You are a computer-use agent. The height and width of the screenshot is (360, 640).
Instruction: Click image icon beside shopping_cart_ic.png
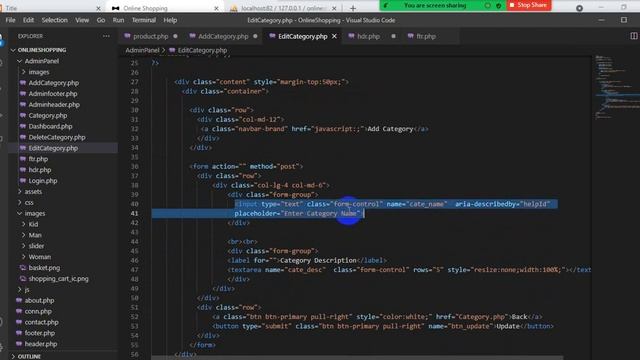tap(23, 278)
